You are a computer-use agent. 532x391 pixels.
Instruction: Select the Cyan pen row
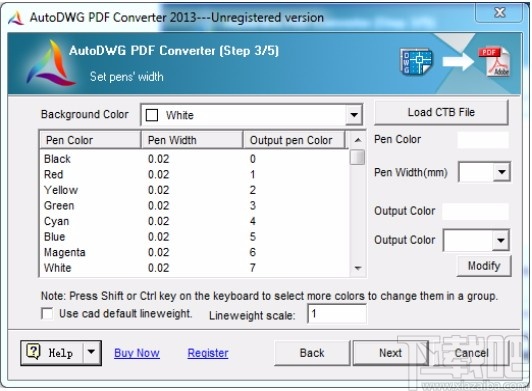(x=194, y=221)
